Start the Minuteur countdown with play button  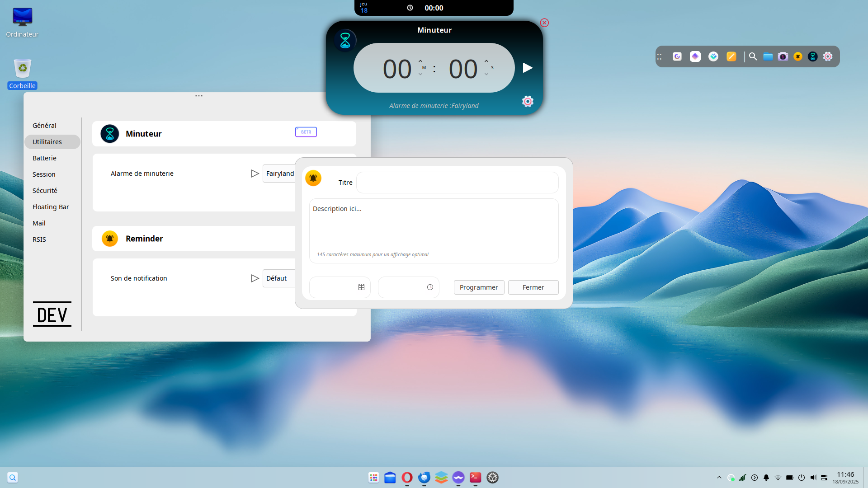pyautogui.click(x=527, y=68)
